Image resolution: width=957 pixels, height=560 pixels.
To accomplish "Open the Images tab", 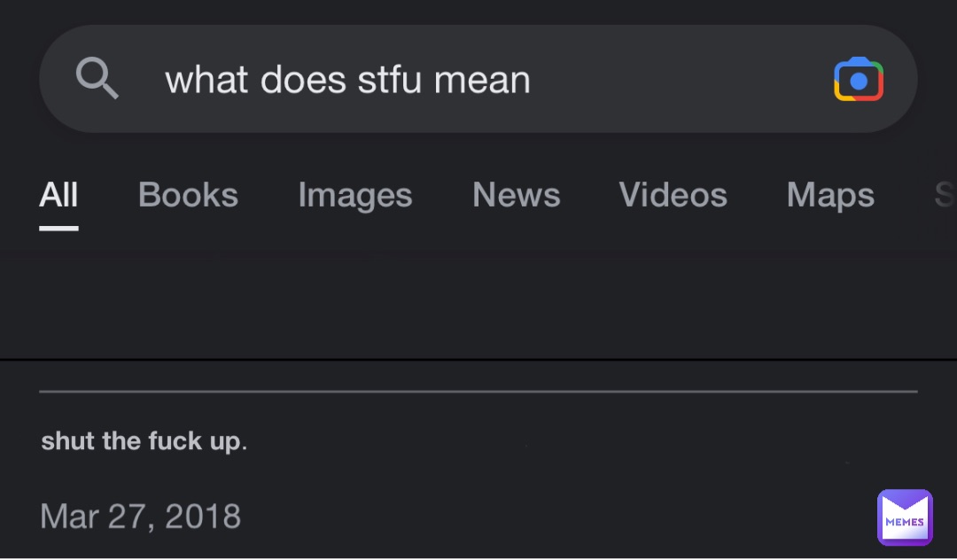I will tap(355, 196).
